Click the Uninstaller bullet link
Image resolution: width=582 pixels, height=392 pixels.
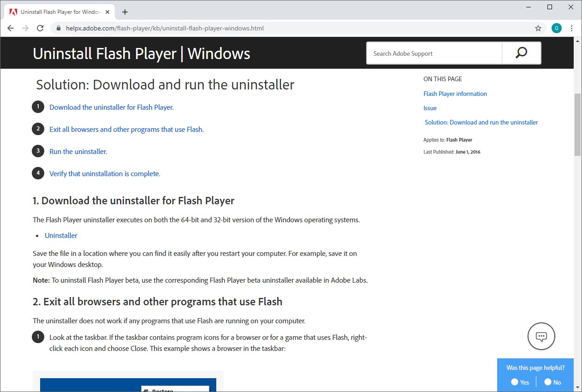tap(61, 235)
